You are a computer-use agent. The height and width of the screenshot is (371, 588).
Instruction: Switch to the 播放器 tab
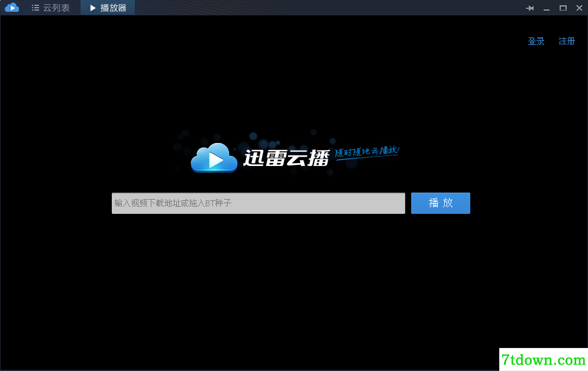(x=108, y=8)
